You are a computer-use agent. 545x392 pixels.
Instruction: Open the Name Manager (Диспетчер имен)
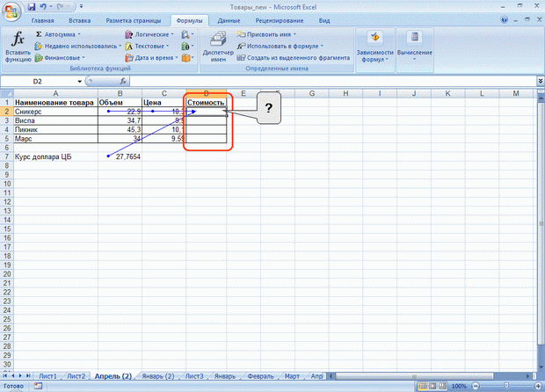[x=218, y=47]
